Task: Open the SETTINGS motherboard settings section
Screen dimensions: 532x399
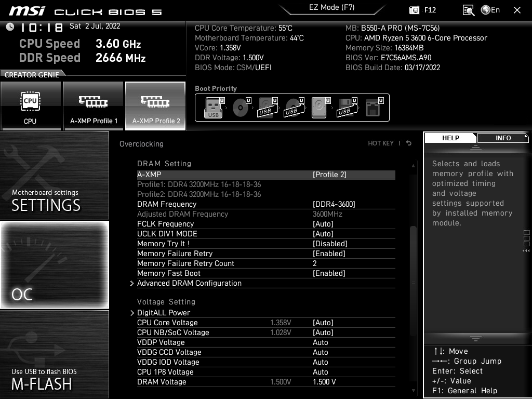Action: (55, 176)
